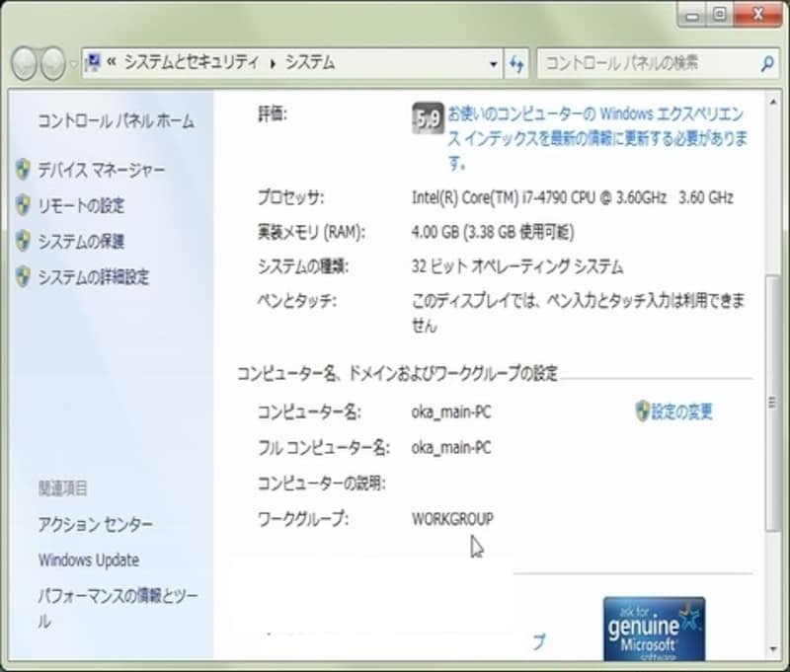The width and height of the screenshot is (790, 672).
Task: Click the shield icon beside デバイス マネージャー
Action: pyautogui.click(x=23, y=170)
